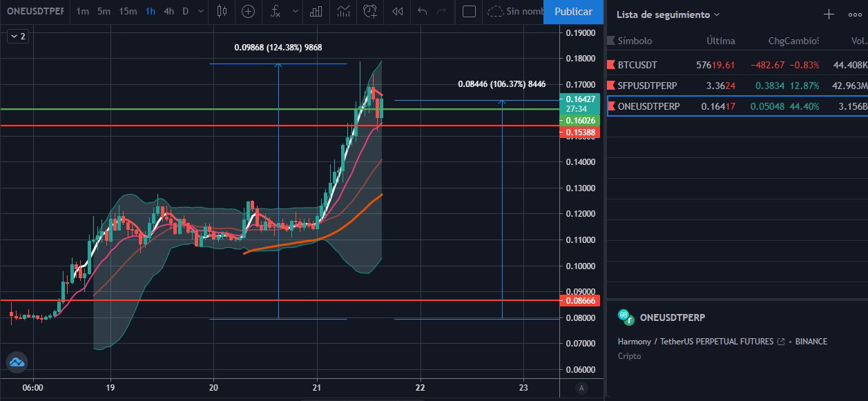Click the date label 21 on time axis
The image size is (868, 401).
[x=316, y=388]
